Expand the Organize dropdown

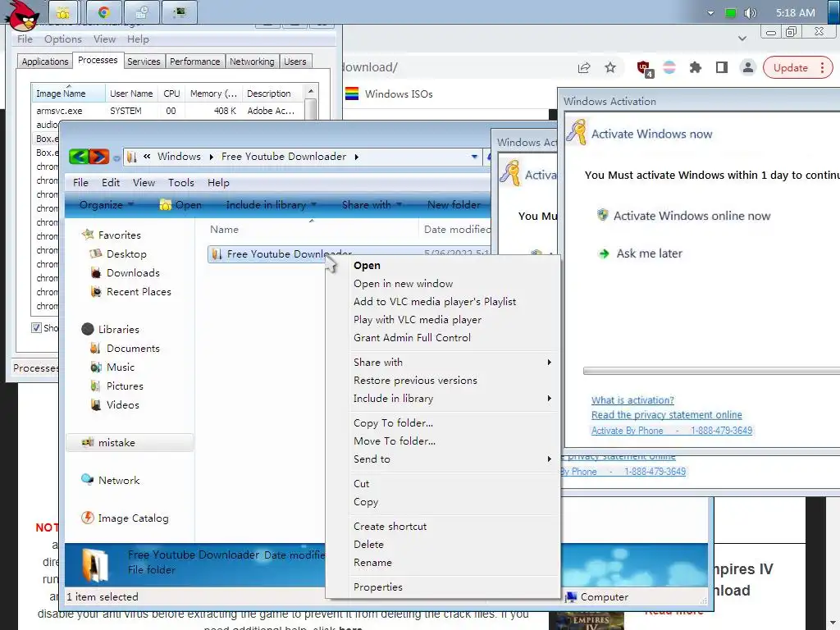tap(106, 204)
